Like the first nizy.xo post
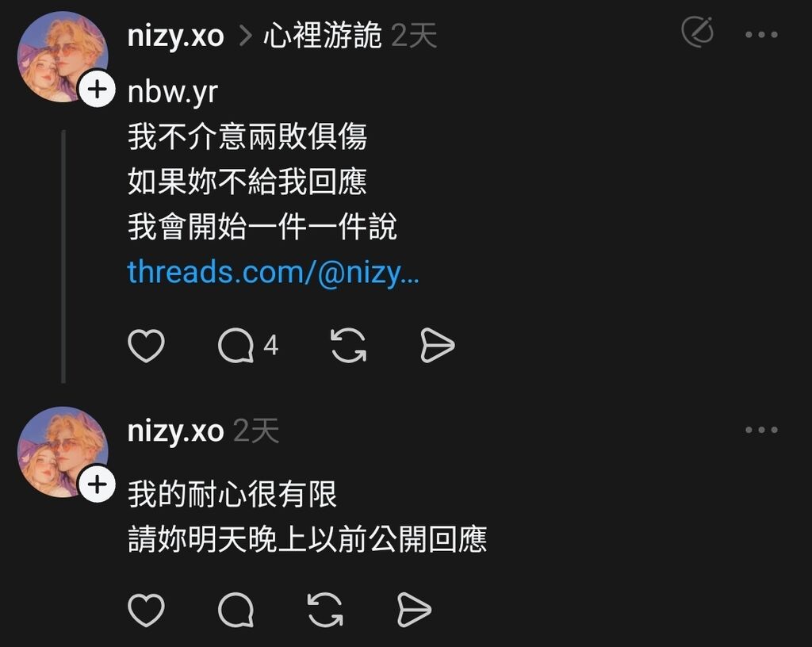Image resolution: width=812 pixels, height=647 pixels. 146,345
